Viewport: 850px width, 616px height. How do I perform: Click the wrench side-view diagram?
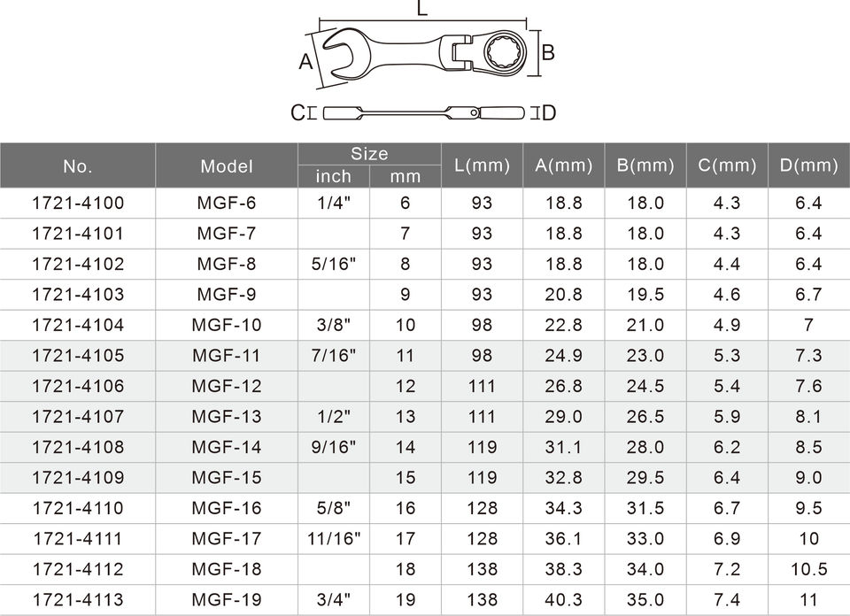coord(427,113)
